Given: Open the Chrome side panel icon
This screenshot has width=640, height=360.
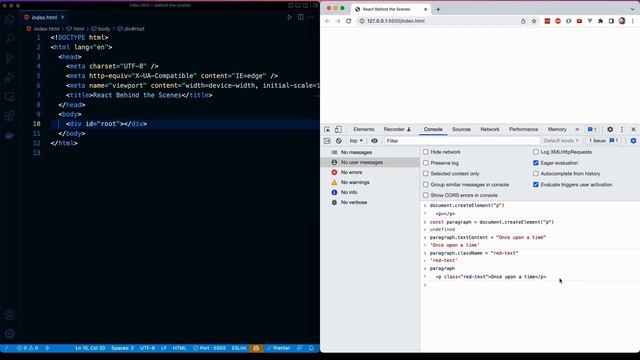Looking at the screenshot, I should [x=611, y=21].
